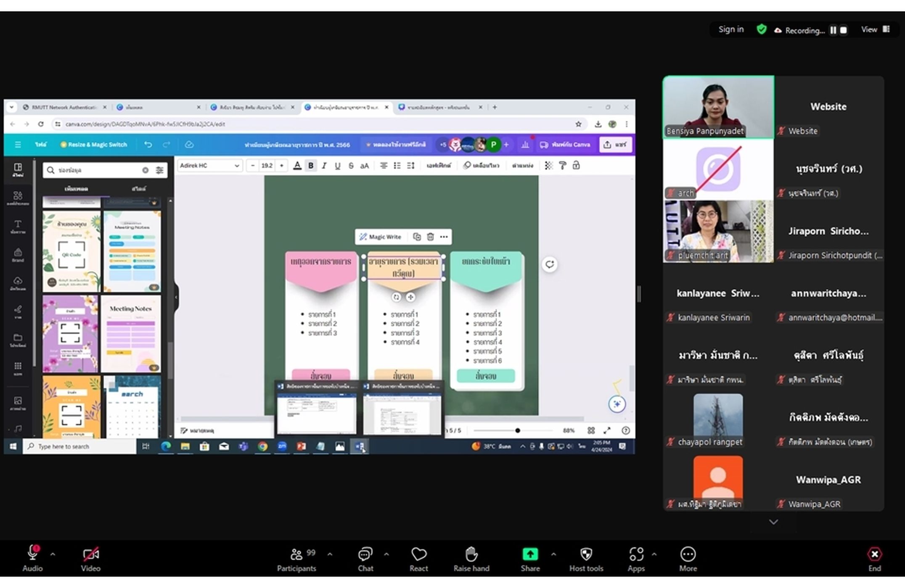
Task: Click Chrome icon in Windows taskbar
Action: point(262,446)
